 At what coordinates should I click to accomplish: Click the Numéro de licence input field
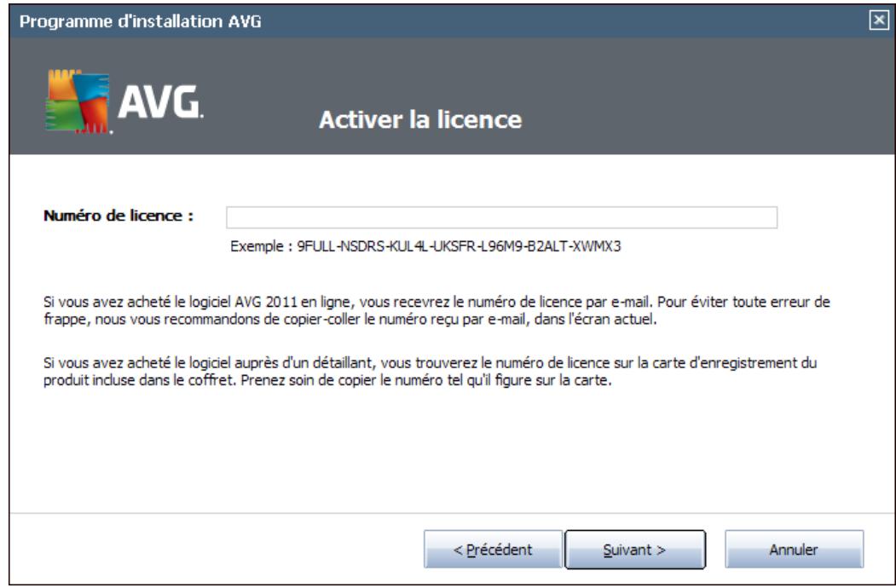tap(501, 217)
